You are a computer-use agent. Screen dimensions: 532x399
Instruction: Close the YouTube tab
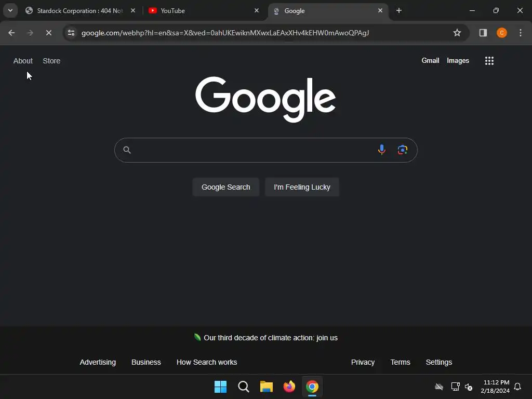(x=257, y=10)
